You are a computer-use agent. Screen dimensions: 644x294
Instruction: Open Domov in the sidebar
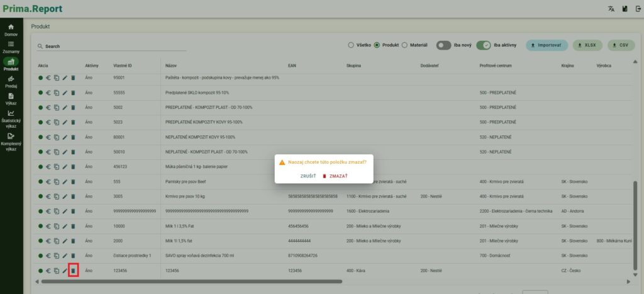click(11, 30)
